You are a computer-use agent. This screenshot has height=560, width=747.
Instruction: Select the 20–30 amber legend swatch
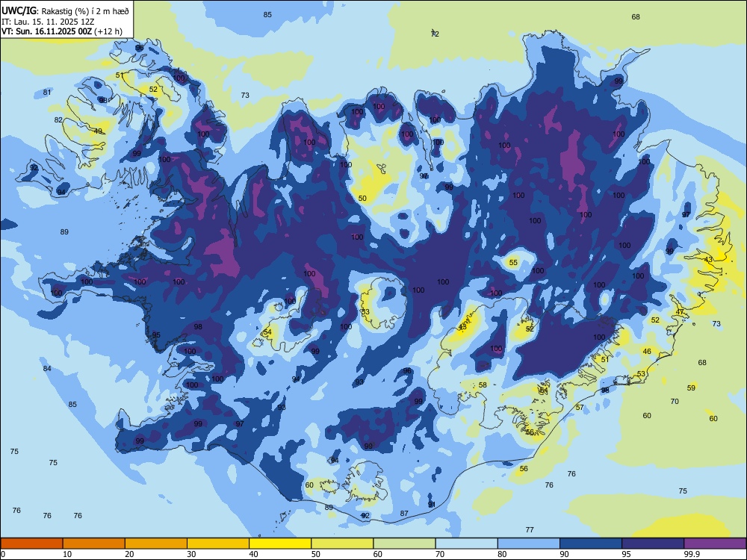point(156,544)
